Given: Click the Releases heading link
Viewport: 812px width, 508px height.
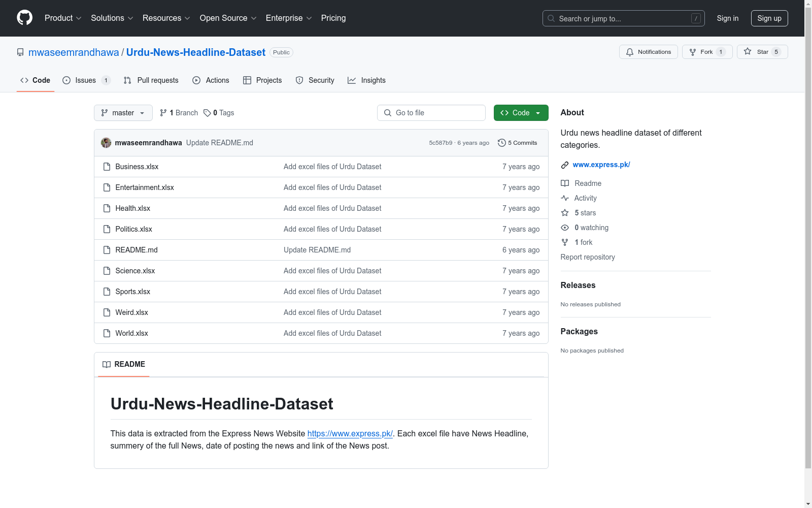Looking at the screenshot, I should 578,285.
